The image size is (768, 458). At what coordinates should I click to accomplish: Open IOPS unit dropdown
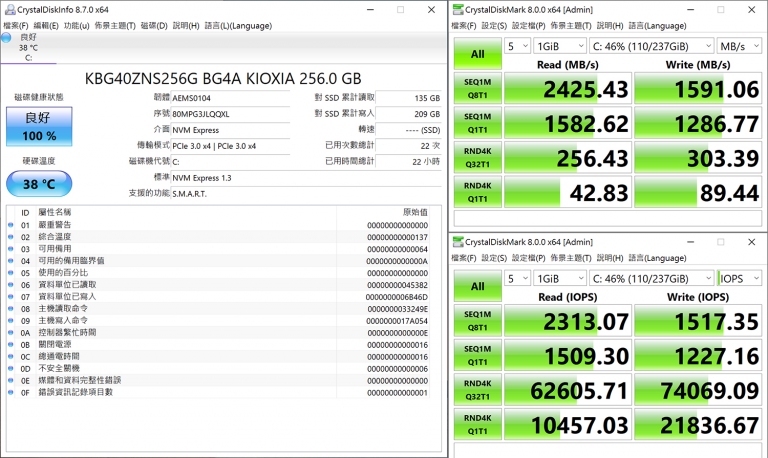739,278
